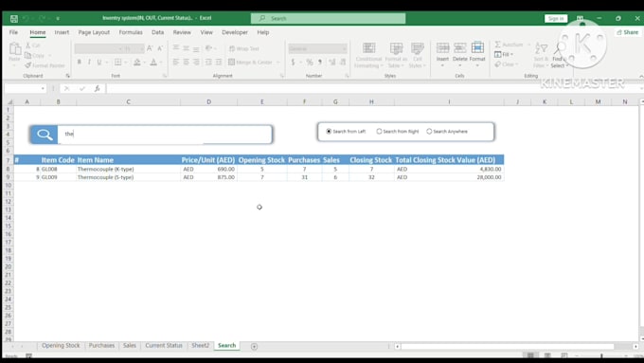Open the Current Status sheet tab
644x363 pixels.
tap(164, 346)
